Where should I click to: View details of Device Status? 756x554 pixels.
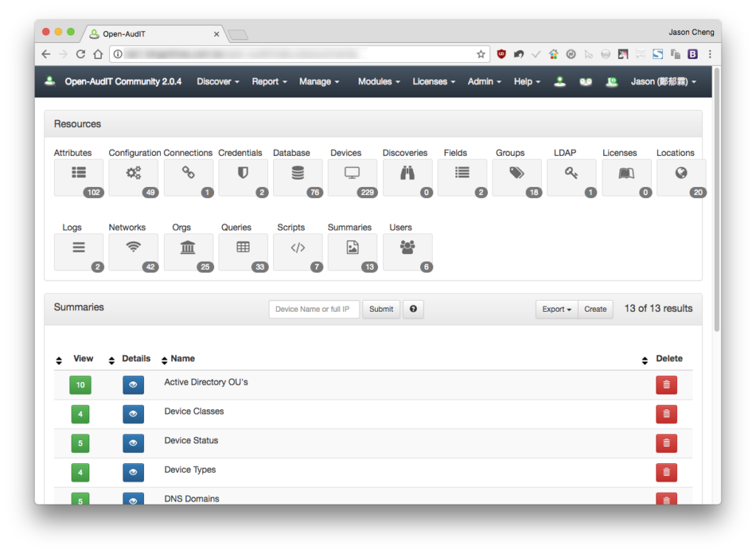[x=133, y=443]
